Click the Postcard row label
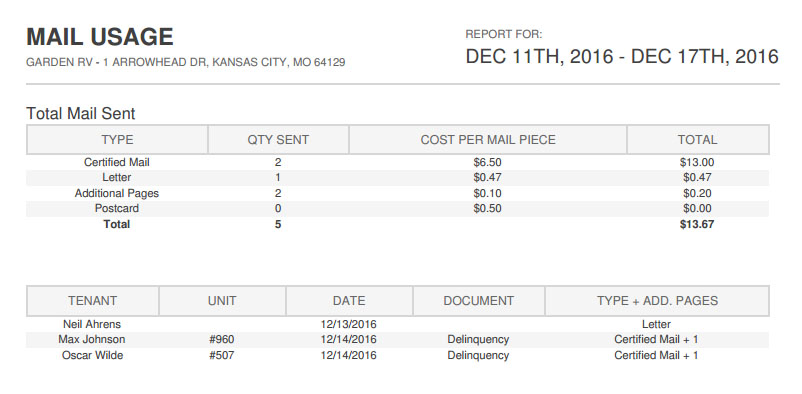Viewport: 802px width, 394px height. tap(117, 208)
